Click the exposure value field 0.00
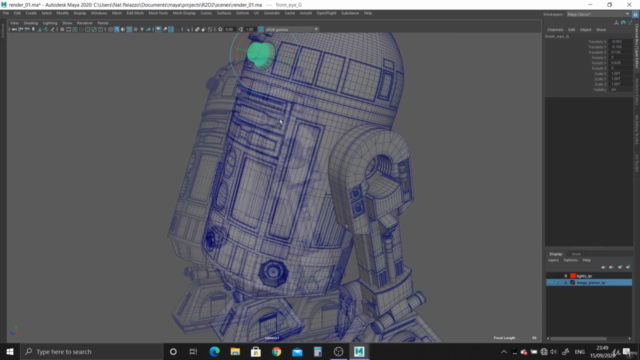Image resolution: width=640 pixels, height=360 pixels. pyautogui.click(x=229, y=29)
